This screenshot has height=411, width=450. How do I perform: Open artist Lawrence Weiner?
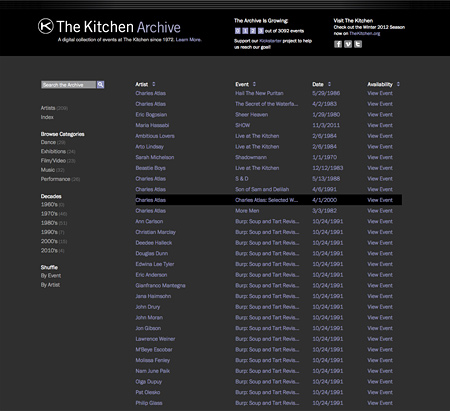tap(155, 339)
